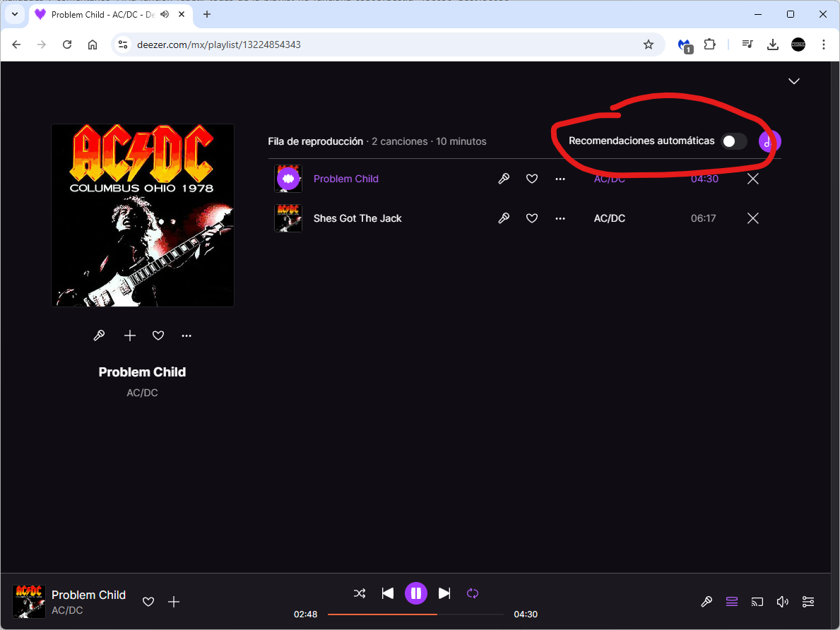Toggle the repeat mode
840x630 pixels.
(473, 593)
